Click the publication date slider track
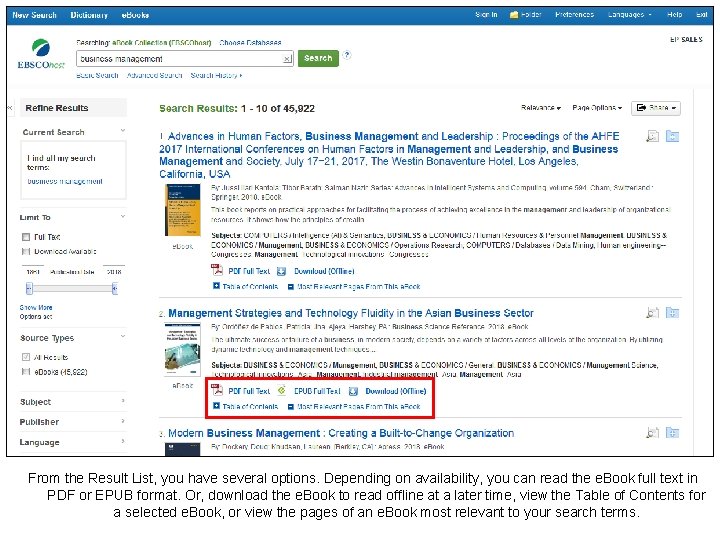 [72, 288]
